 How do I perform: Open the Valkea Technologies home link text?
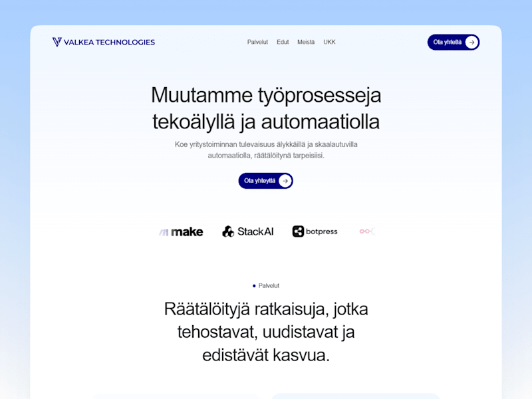point(109,42)
